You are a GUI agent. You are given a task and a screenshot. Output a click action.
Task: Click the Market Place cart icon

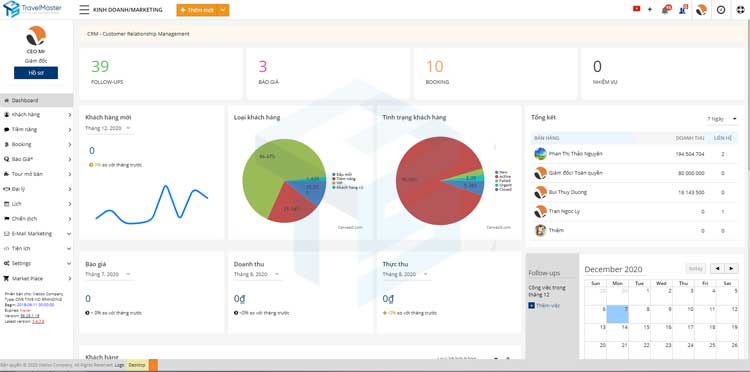coord(7,278)
